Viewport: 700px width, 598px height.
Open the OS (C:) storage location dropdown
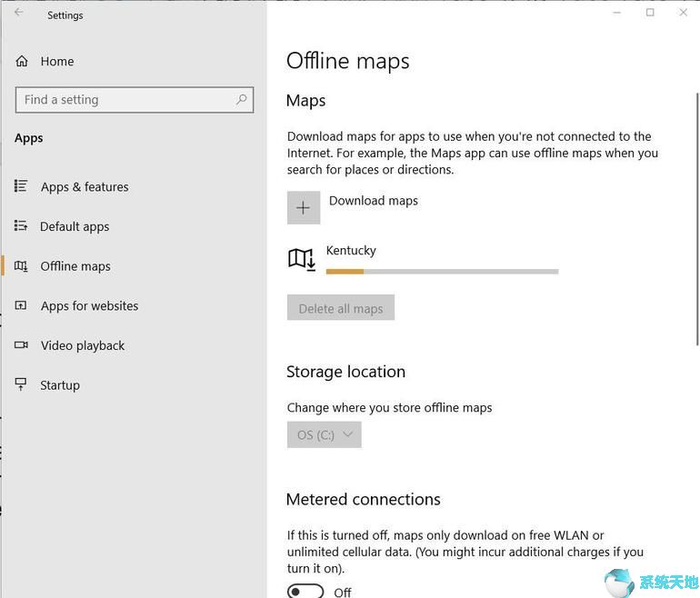(325, 434)
